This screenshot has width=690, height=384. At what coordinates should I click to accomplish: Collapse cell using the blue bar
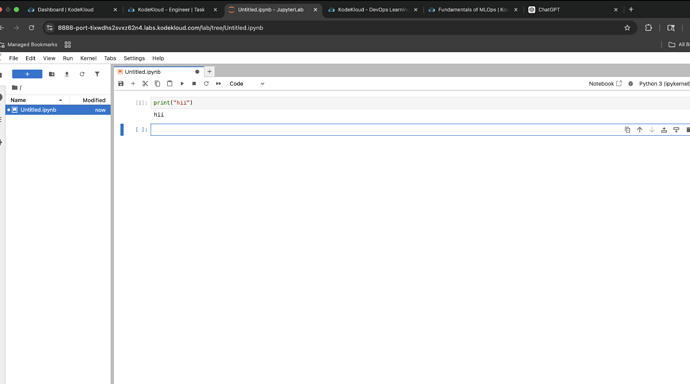pyautogui.click(x=122, y=130)
